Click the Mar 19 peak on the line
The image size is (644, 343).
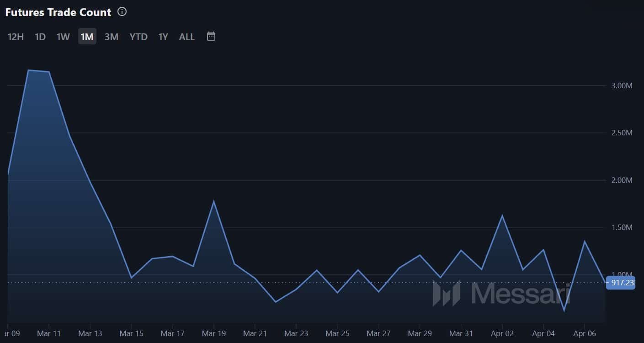tap(213, 201)
